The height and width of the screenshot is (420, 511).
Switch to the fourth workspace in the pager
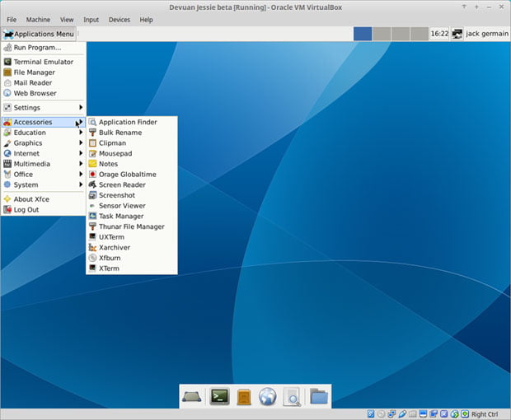tap(419, 34)
